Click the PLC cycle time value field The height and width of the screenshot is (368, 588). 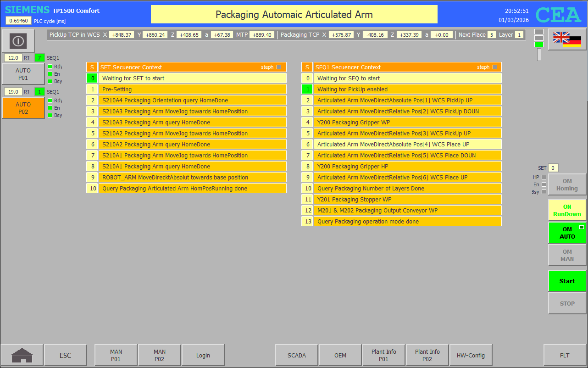coord(18,21)
